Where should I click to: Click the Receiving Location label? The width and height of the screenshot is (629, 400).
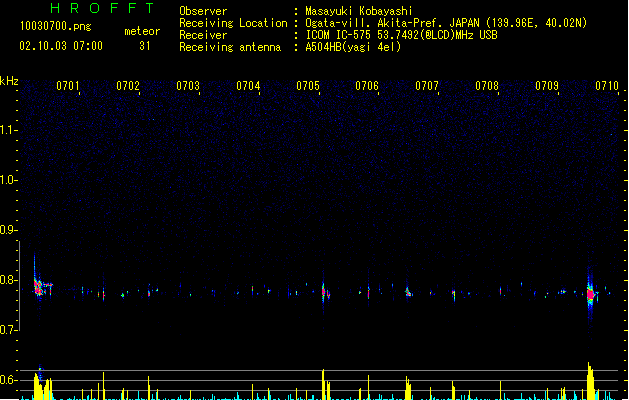[x=233, y=23]
